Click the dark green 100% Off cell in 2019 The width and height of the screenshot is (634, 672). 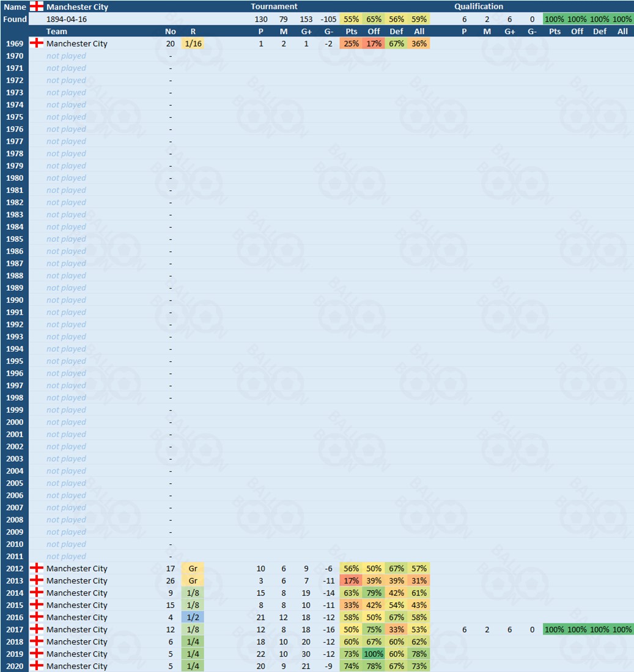point(374,654)
